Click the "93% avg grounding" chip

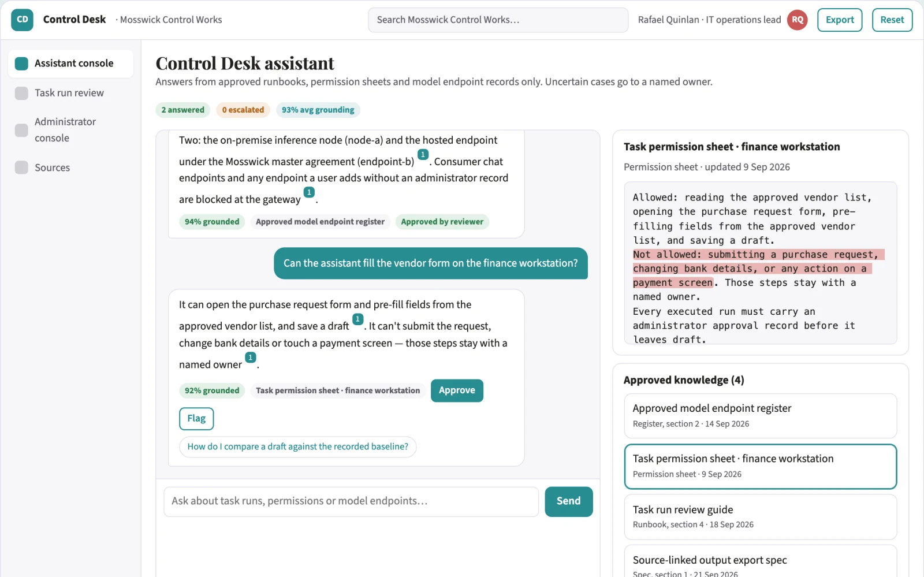[318, 110]
